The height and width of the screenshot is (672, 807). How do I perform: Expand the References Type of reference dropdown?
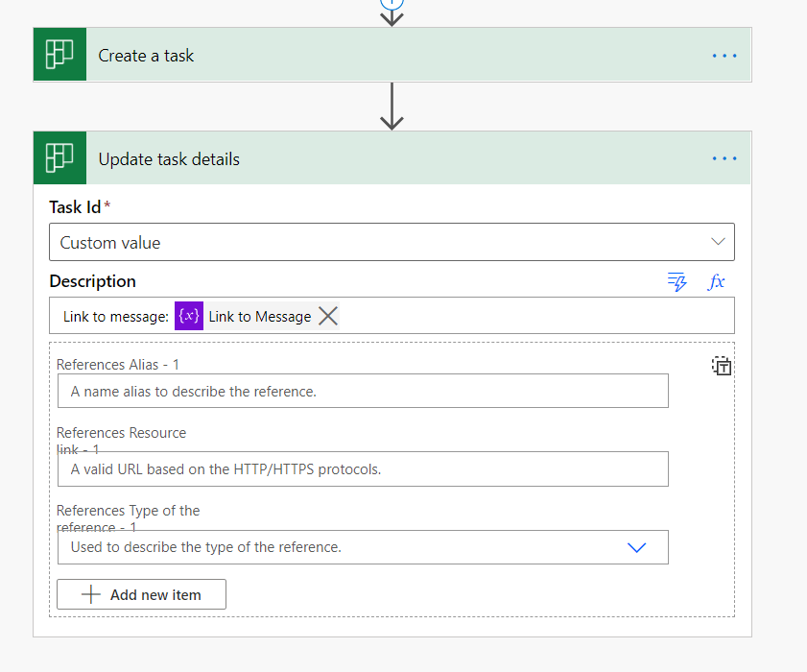click(636, 547)
